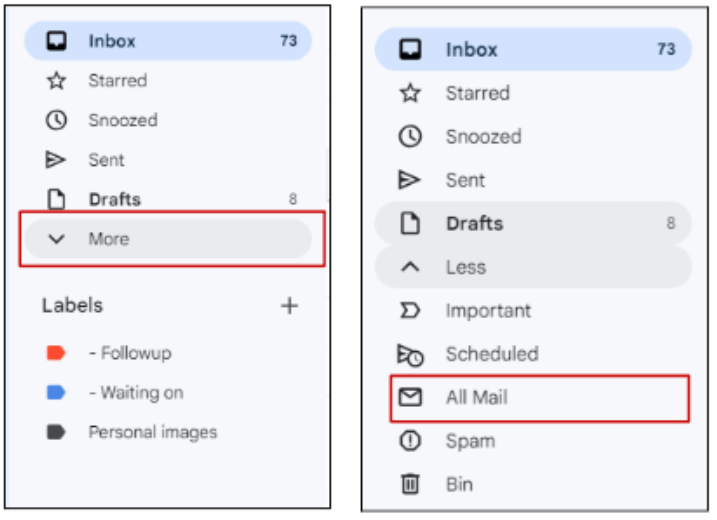Open 'Sent' text in the expanded right panel
Screen dimensions: 717x520
466,180
